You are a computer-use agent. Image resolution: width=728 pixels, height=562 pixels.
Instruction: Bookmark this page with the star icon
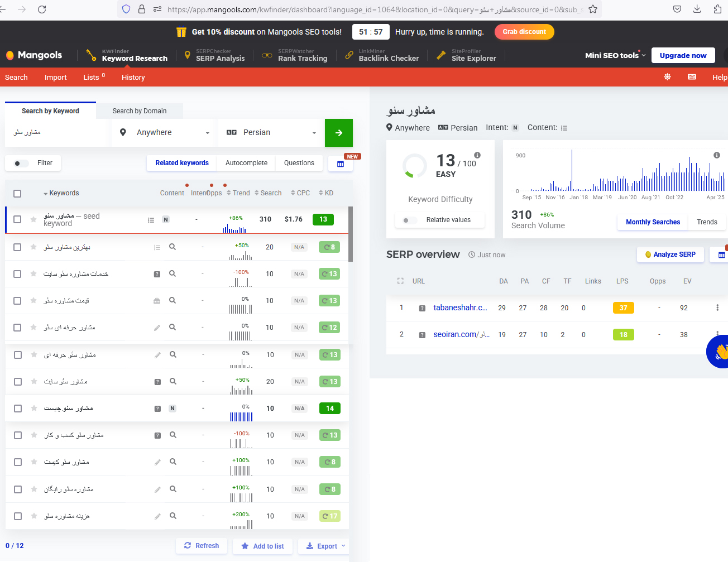tap(593, 9)
